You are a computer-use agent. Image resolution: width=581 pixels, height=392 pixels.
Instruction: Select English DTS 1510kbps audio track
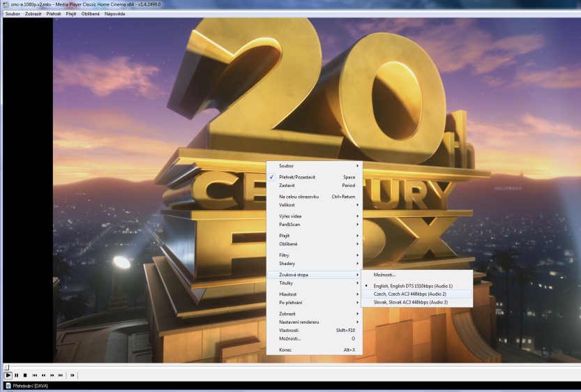click(x=413, y=286)
